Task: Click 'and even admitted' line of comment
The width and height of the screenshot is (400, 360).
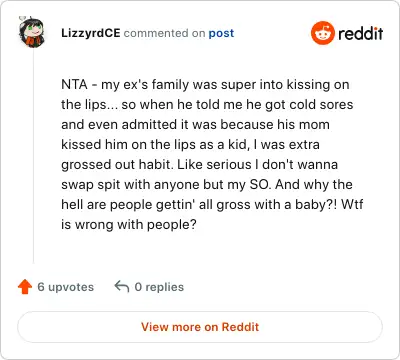Action: click(119, 125)
